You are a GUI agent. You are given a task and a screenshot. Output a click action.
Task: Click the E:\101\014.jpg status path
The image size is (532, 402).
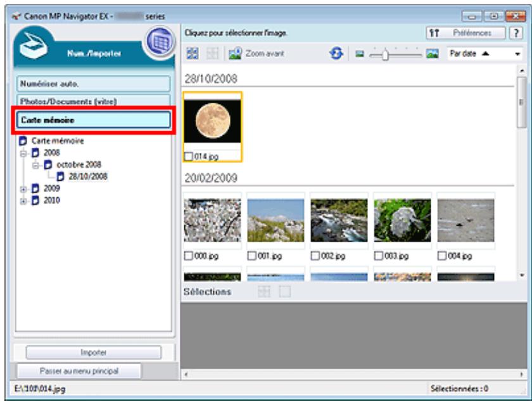point(40,389)
